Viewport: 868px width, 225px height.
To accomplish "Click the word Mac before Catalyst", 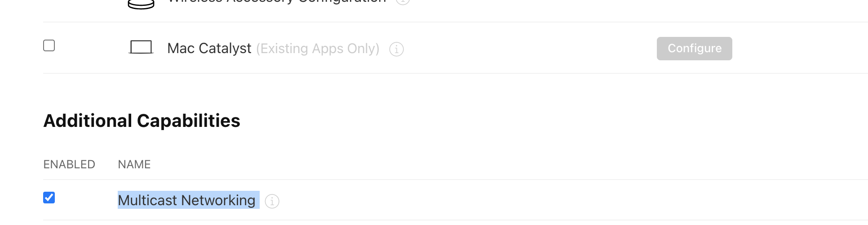I will [x=181, y=49].
